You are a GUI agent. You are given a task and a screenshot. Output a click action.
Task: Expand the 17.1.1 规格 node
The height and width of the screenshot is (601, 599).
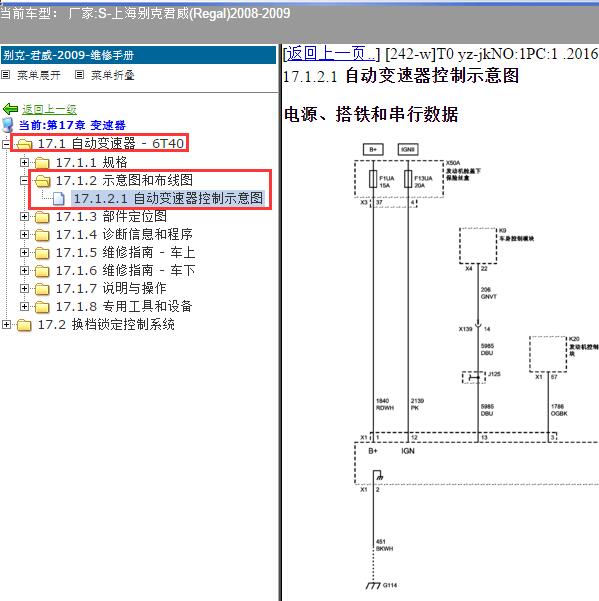click(x=25, y=163)
